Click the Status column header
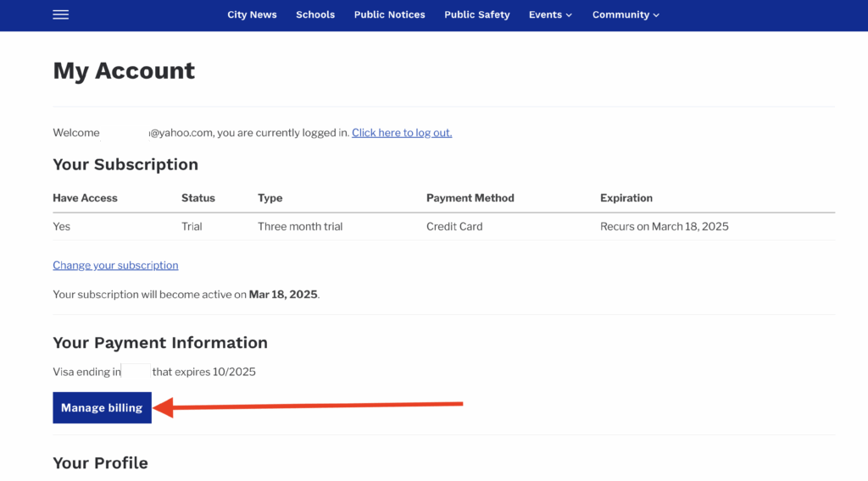Screen dimensions: 868x481 coord(198,198)
